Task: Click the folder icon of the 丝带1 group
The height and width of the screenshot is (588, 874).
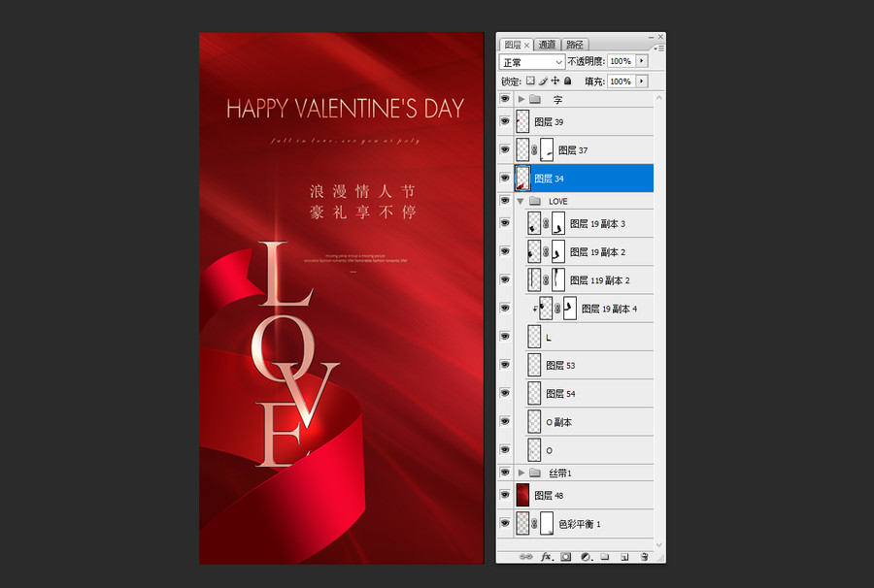Action: tap(534, 473)
